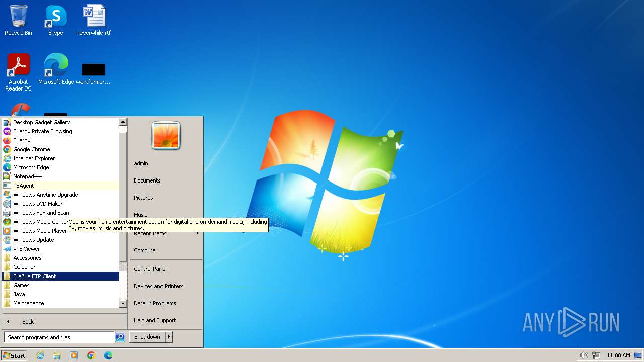Click the Desktop Gadget Gallery icon

tap(7, 122)
